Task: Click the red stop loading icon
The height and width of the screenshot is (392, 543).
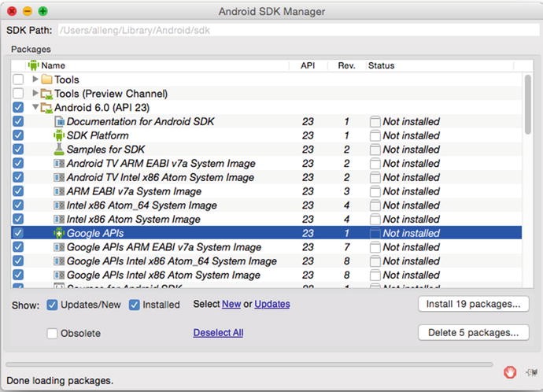Action: point(511,372)
